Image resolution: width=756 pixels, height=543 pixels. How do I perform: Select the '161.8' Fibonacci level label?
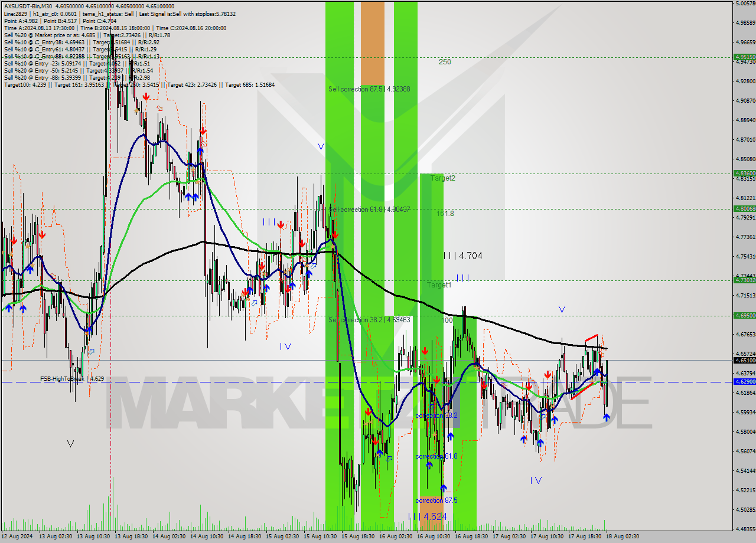[445, 214]
